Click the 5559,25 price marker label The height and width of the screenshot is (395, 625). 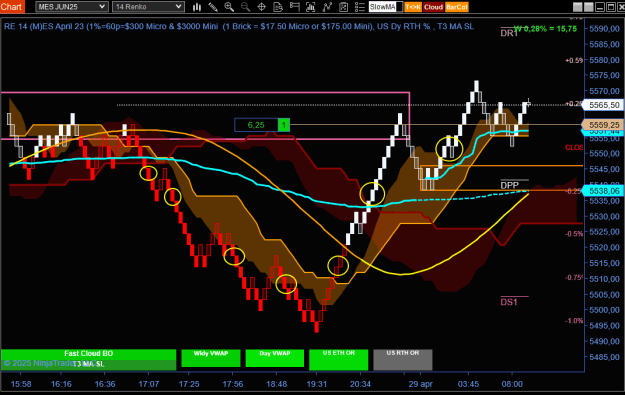pyautogui.click(x=604, y=125)
